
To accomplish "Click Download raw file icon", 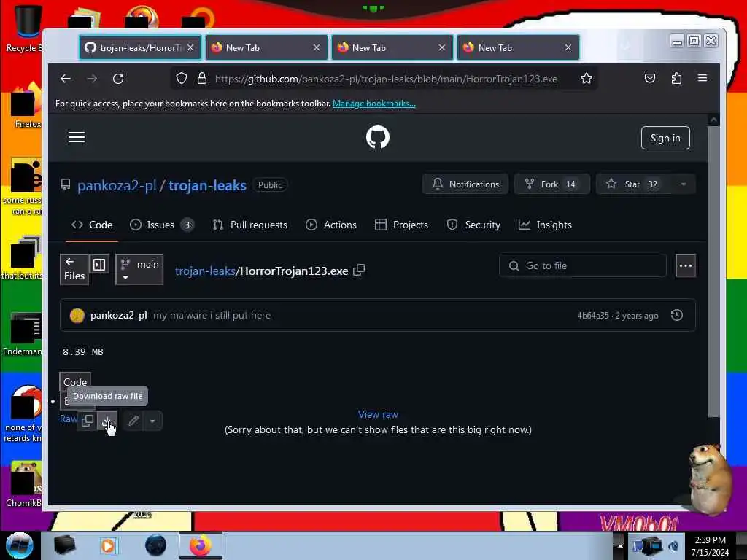I will tap(107, 421).
